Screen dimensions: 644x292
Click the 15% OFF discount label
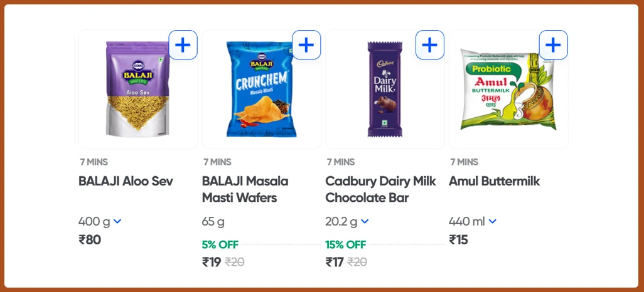point(345,244)
